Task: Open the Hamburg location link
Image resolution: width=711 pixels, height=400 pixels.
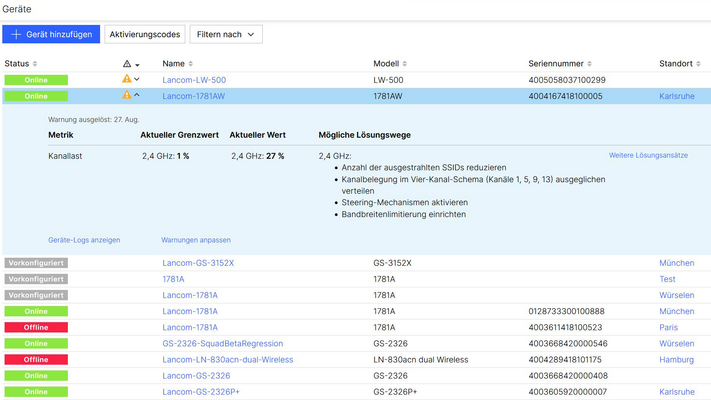Action: coord(677,359)
